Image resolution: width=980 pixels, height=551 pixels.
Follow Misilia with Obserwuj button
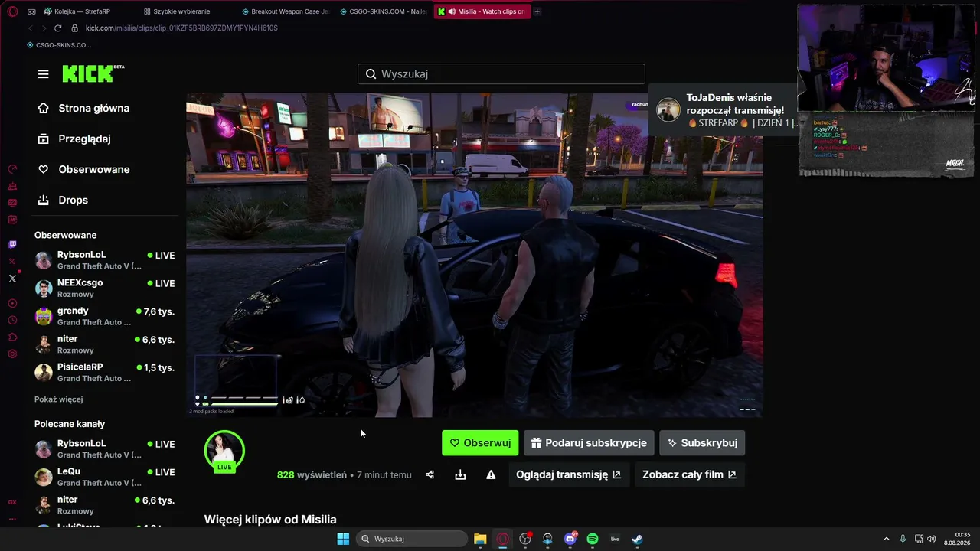click(x=480, y=443)
